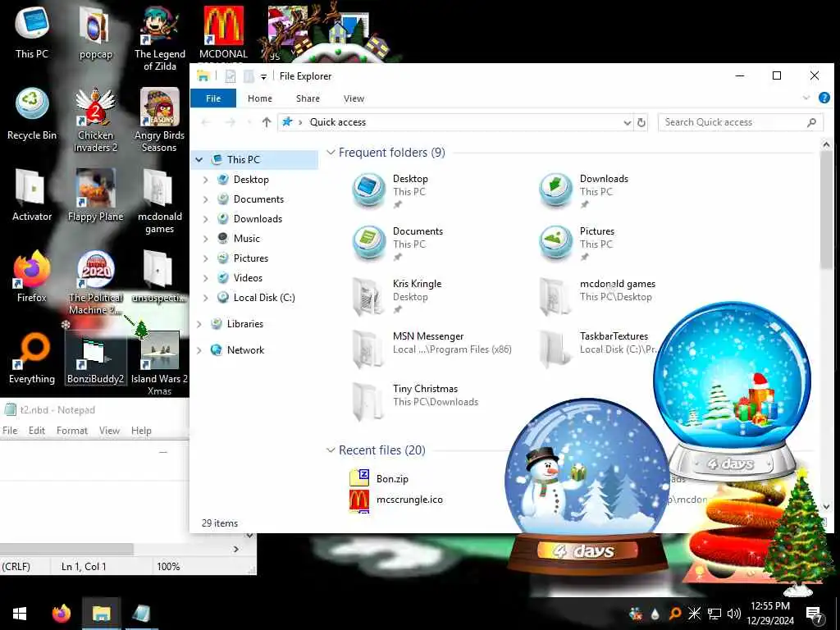Image resolution: width=840 pixels, height=630 pixels.
Task: Switch to the Share ribbon tab
Action: tap(308, 98)
